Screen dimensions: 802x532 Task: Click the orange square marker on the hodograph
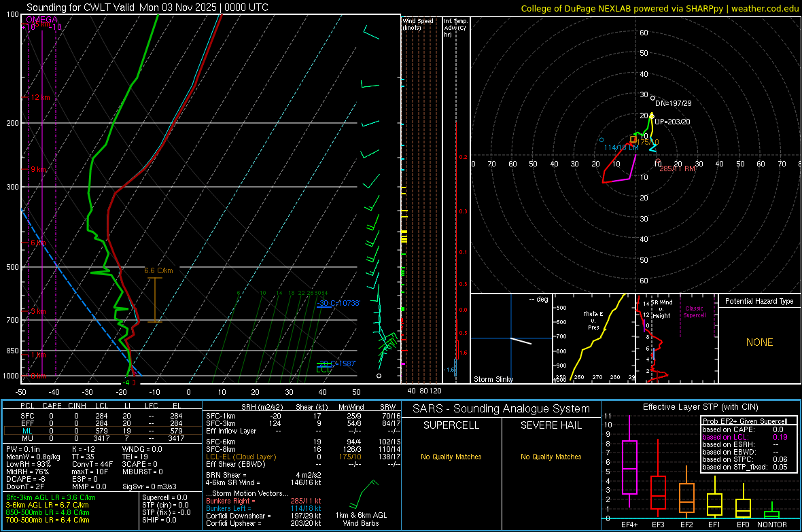point(633,139)
